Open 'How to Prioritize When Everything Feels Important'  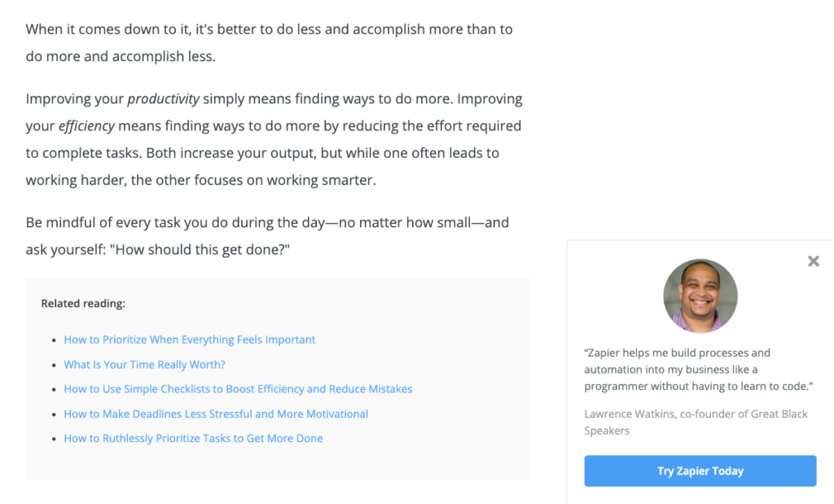pyautogui.click(x=189, y=340)
